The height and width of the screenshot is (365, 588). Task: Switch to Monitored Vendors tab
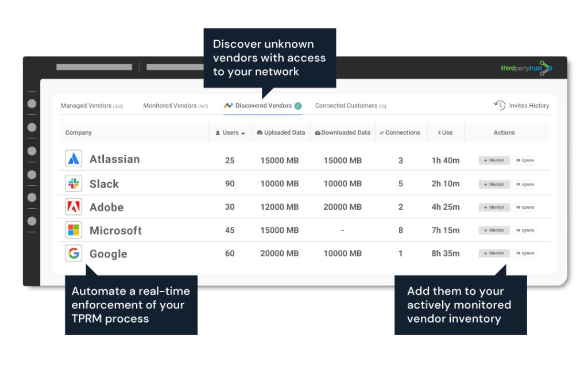(x=176, y=106)
